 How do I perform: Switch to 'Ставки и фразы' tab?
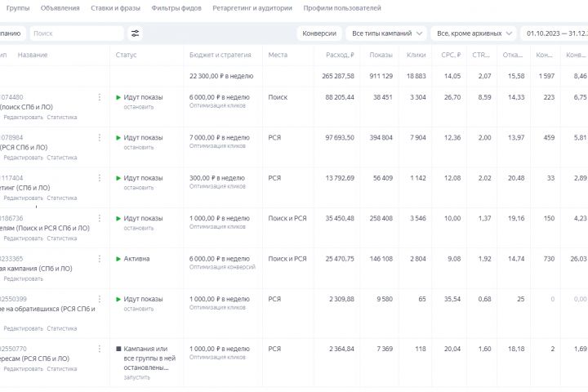click(115, 8)
